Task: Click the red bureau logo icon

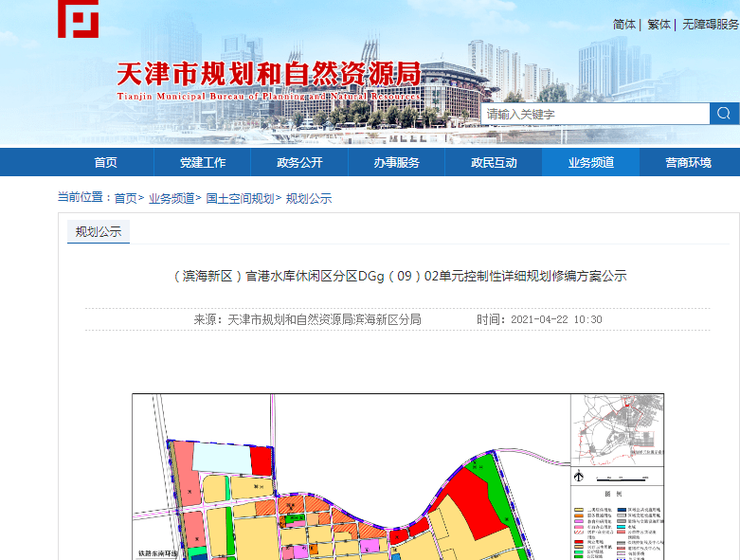Action: click(x=78, y=19)
